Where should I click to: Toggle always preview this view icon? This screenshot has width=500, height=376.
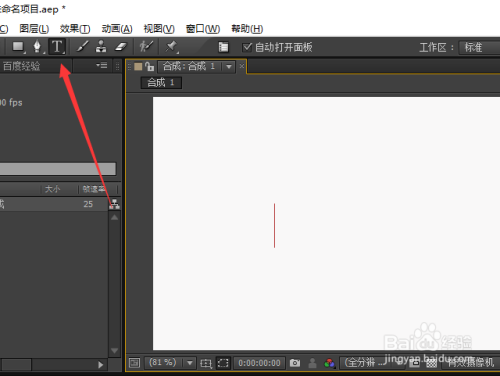pyautogui.click(x=135, y=363)
